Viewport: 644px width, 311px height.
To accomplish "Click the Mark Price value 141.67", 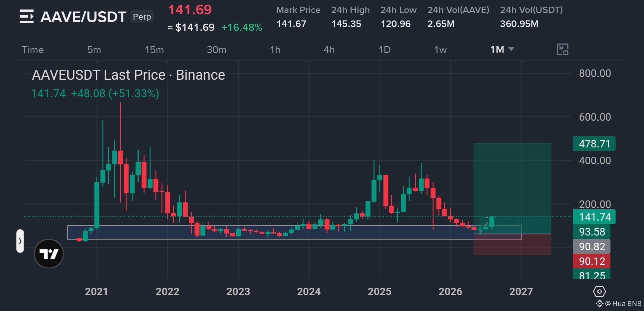I will tap(291, 24).
